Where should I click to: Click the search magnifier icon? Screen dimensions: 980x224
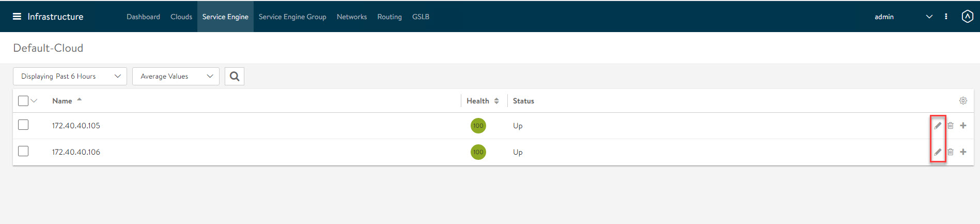pos(235,77)
